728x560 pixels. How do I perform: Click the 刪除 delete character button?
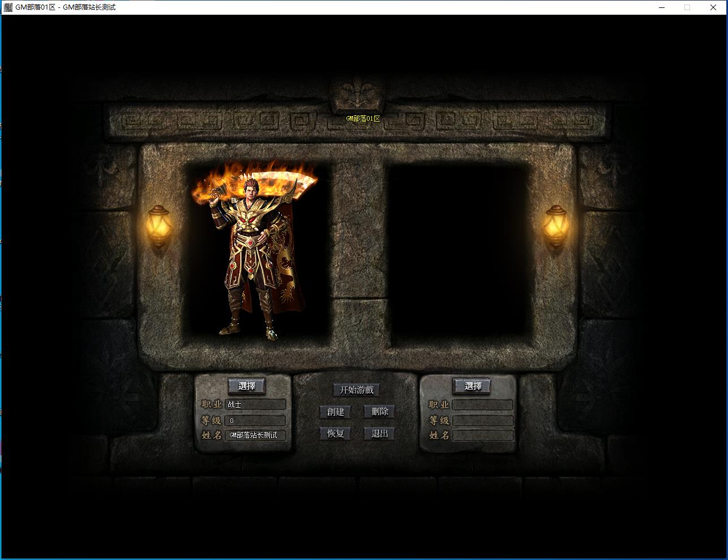pos(379,412)
